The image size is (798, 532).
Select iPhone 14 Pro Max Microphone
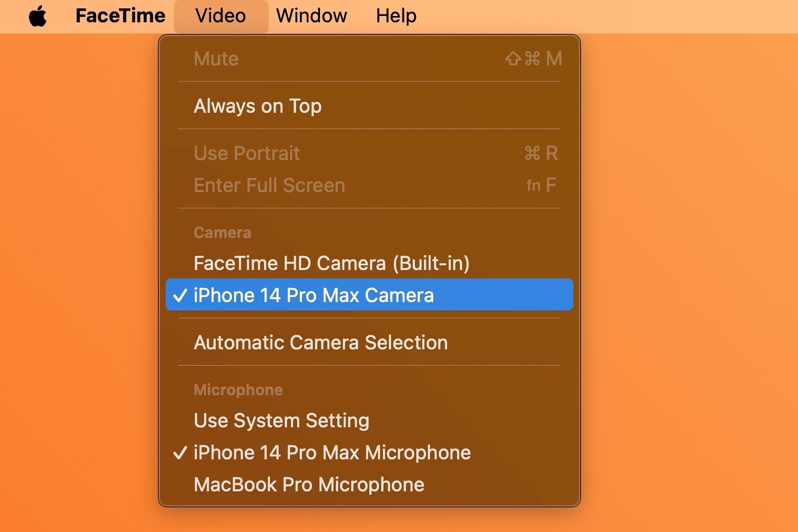369,452
